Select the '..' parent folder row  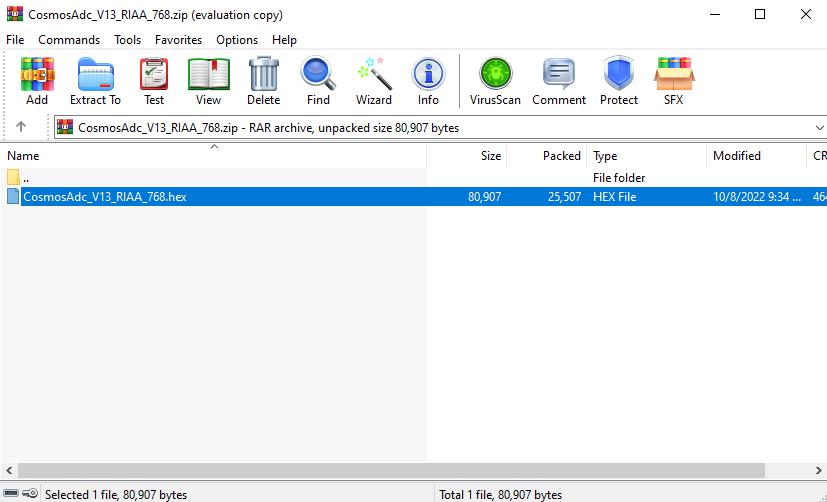[x=414, y=178]
